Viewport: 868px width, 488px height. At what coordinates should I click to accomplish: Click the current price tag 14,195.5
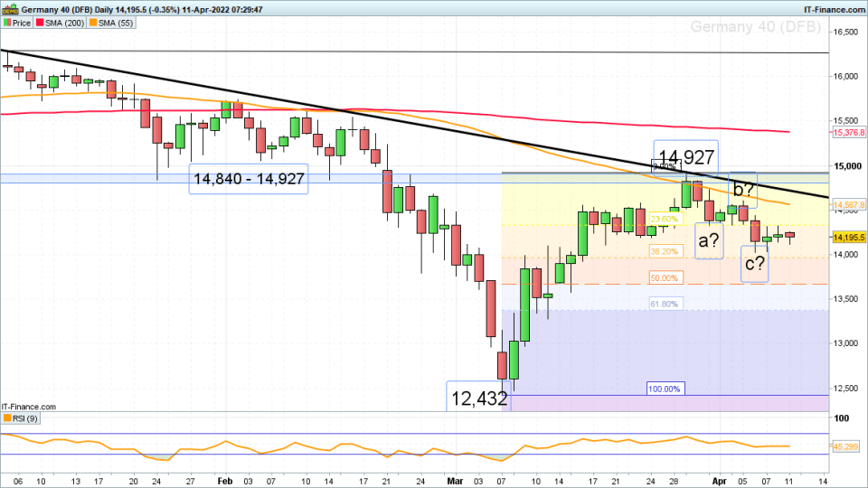click(849, 238)
